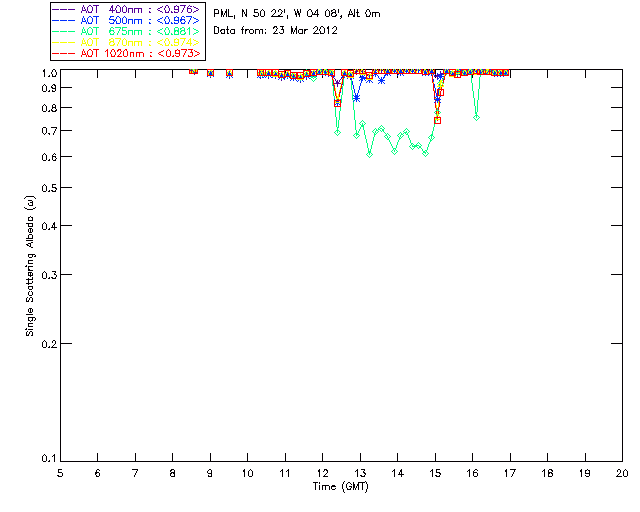Click the y-axis tick label 0.1
This screenshot has height=512, width=640.
(49, 459)
